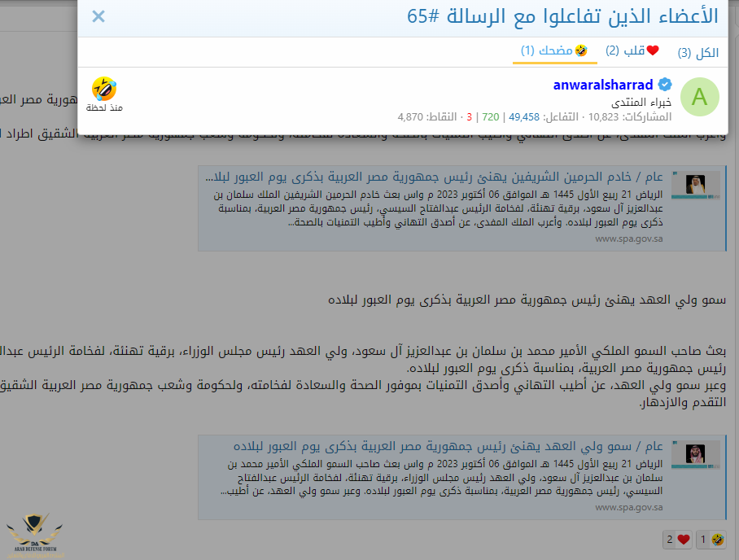Click the King Salman news thumbnail
Viewport: 739px width, 560px height.
pos(695,185)
